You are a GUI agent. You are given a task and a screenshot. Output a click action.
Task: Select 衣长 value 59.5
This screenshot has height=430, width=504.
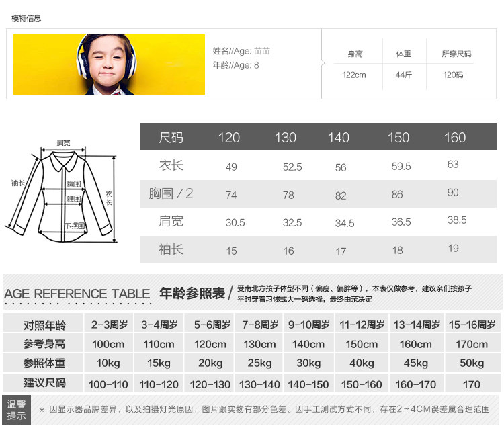point(401,166)
